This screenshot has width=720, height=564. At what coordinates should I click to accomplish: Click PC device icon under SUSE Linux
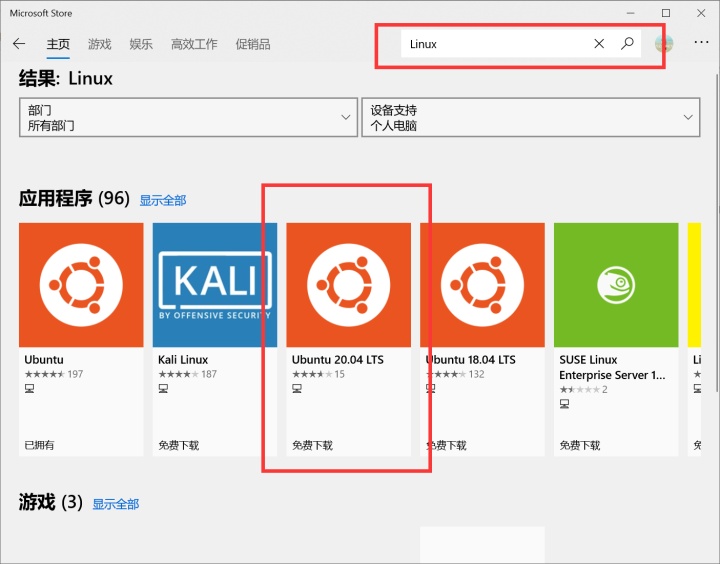pos(564,404)
